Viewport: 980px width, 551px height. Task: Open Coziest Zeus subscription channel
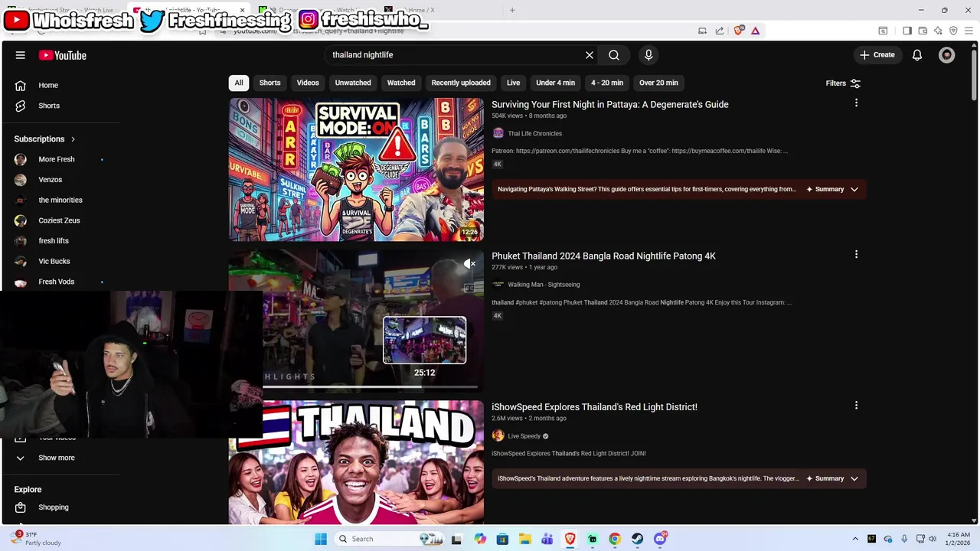point(60,220)
